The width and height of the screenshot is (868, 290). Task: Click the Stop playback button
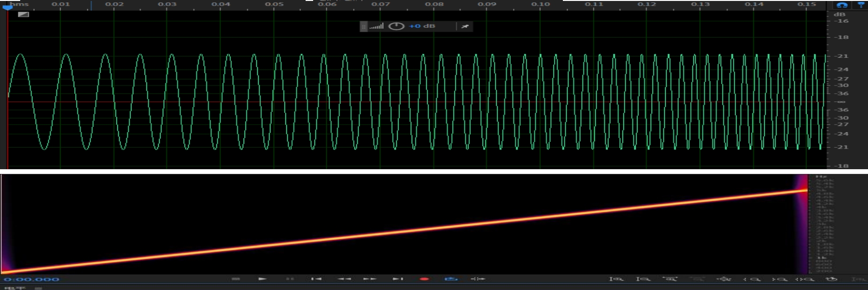point(236,279)
